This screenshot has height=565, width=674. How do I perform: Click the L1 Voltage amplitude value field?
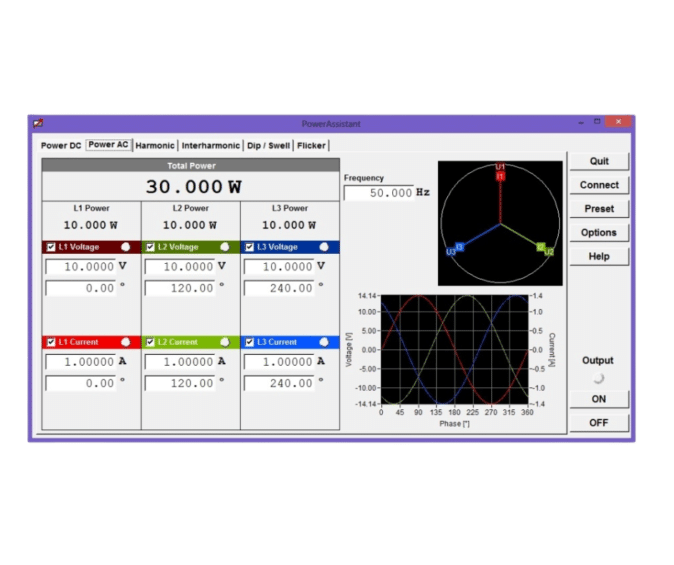click(80, 267)
